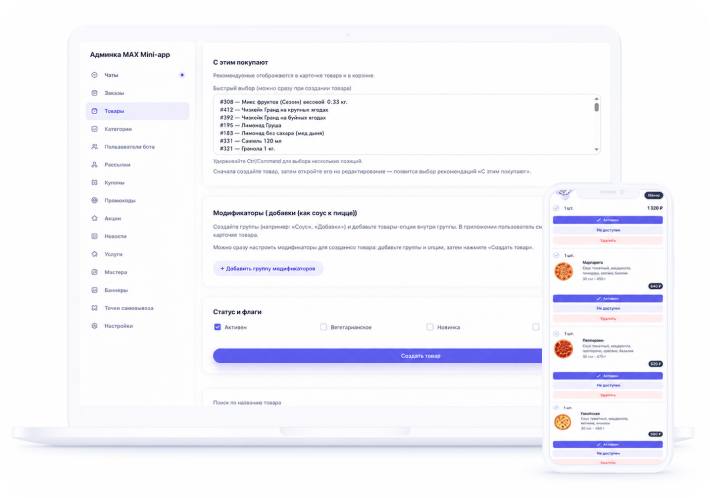
Task: Tap the Пепперони pizza thumbnail on phone
Action: pos(564,349)
